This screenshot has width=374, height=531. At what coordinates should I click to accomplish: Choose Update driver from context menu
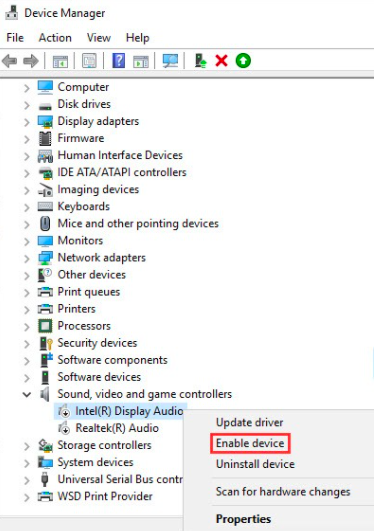(x=250, y=423)
